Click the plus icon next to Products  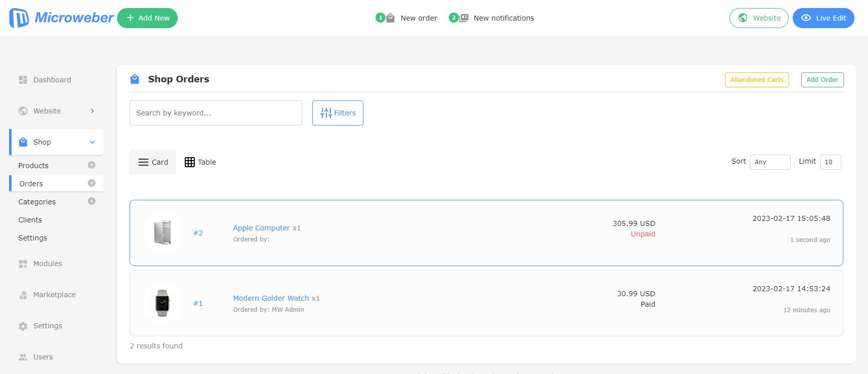click(91, 165)
